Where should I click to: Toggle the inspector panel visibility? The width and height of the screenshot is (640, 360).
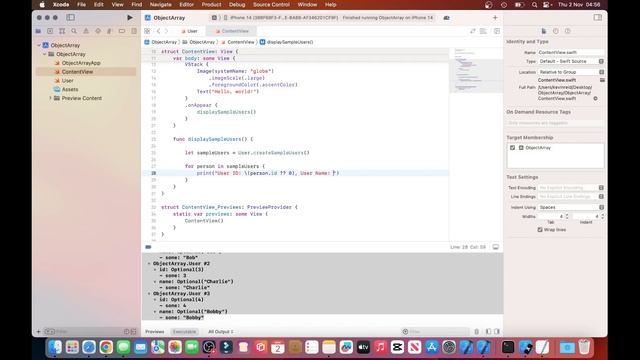598,18
